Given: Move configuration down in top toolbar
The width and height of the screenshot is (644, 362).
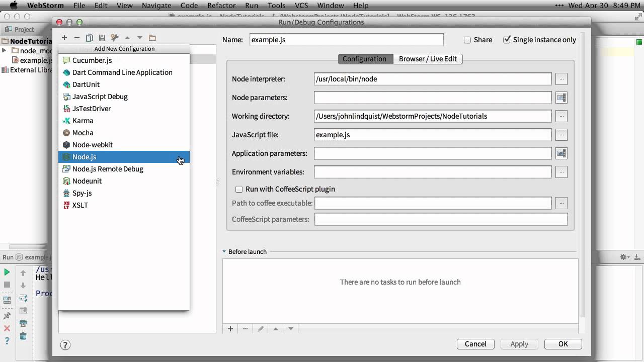Looking at the screenshot, I should pos(140,38).
